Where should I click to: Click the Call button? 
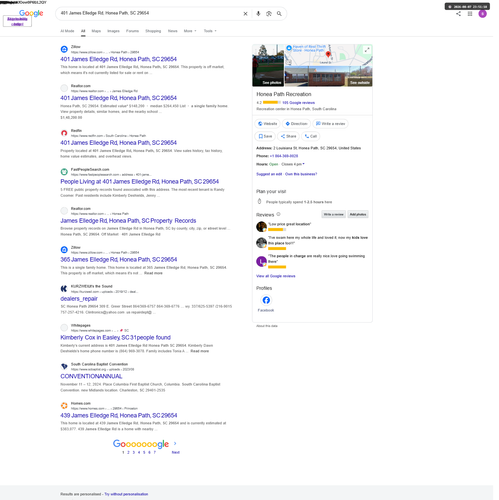click(311, 136)
